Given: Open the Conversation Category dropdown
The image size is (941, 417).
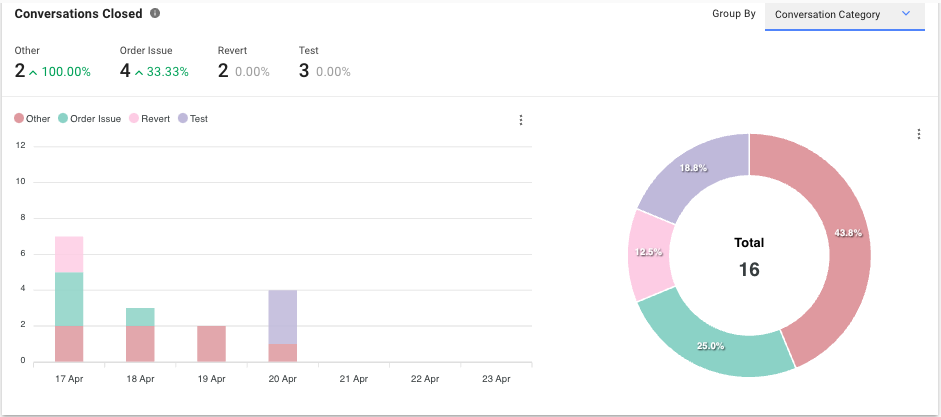Looking at the screenshot, I should [844, 15].
